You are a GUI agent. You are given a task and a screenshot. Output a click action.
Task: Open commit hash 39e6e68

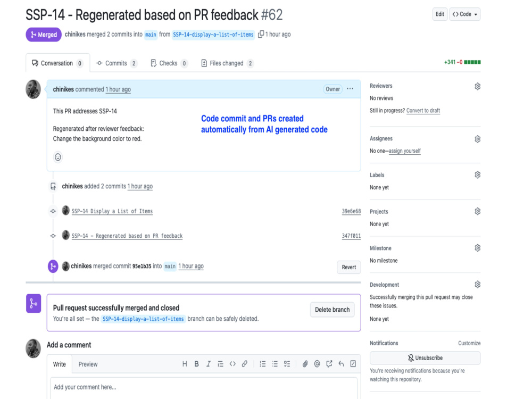point(351,211)
